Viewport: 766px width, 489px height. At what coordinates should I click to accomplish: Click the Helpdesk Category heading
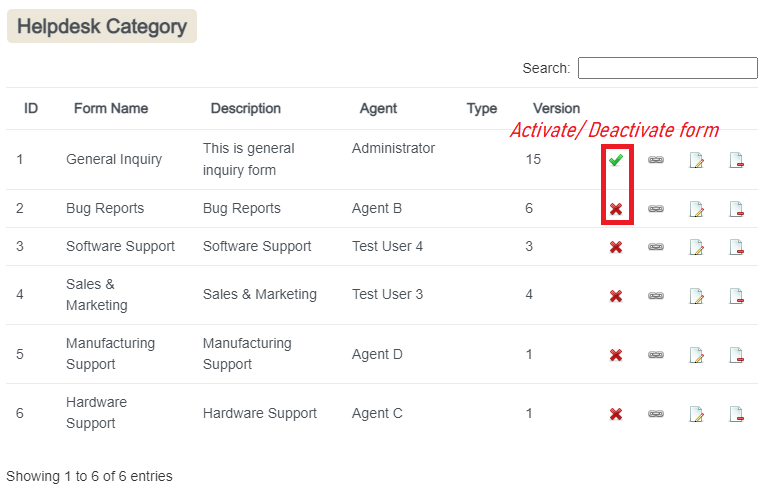(102, 27)
